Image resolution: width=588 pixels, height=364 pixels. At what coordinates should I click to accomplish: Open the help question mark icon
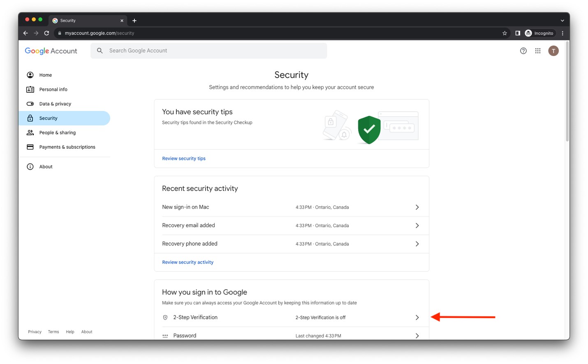tap(523, 51)
